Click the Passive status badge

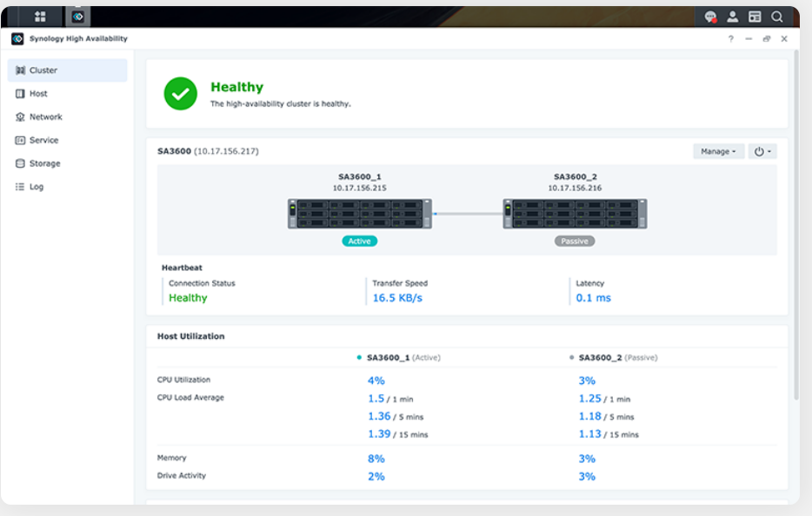click(575, 241)
